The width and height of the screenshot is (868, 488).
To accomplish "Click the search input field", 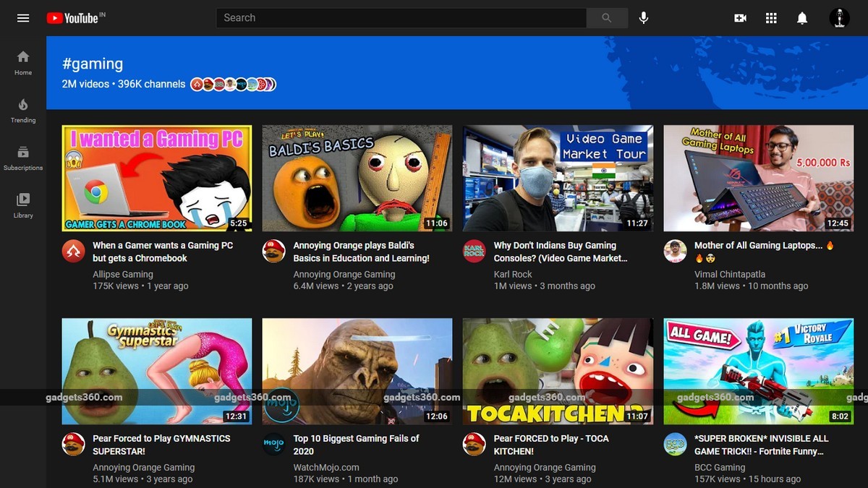I will 401,17.
